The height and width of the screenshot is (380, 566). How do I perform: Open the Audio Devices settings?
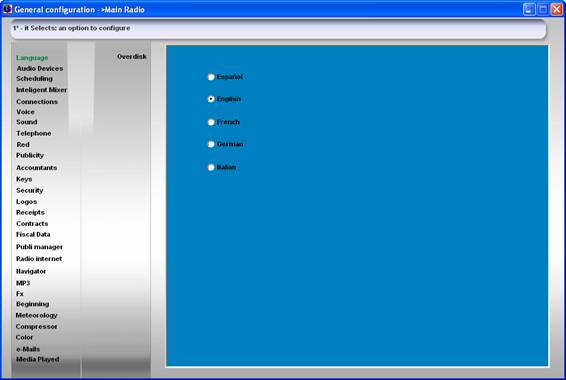click(40, 68)
